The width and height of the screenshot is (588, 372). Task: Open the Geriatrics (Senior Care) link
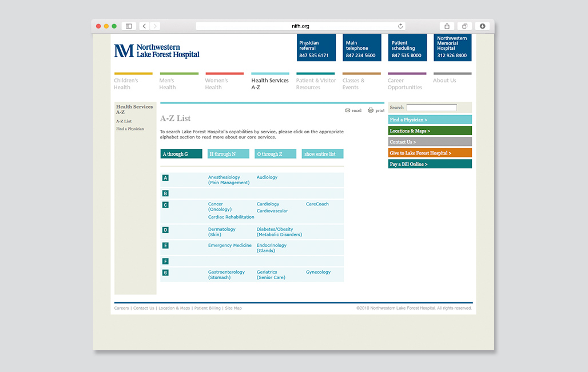coord(271,275)
